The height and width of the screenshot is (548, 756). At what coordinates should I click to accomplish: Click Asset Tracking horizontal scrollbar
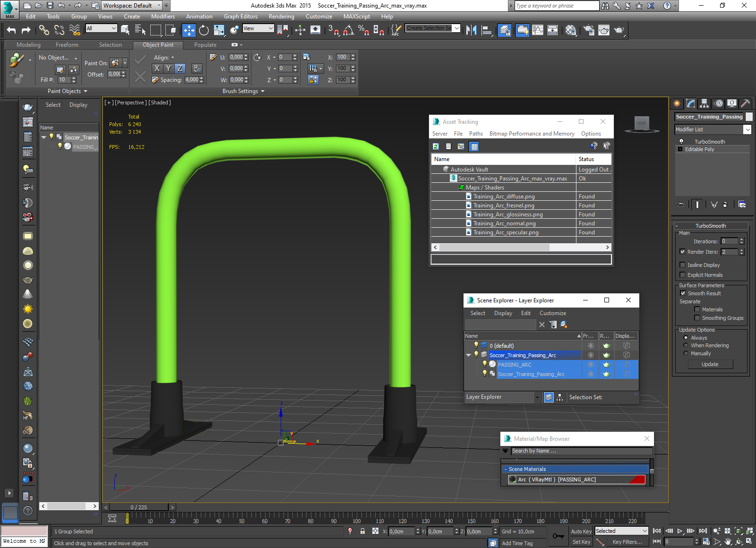494,247
